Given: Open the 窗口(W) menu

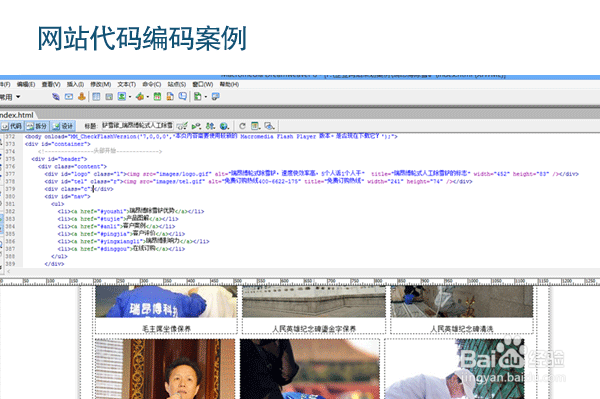Looking at the screenshot, I should (202, 84).
